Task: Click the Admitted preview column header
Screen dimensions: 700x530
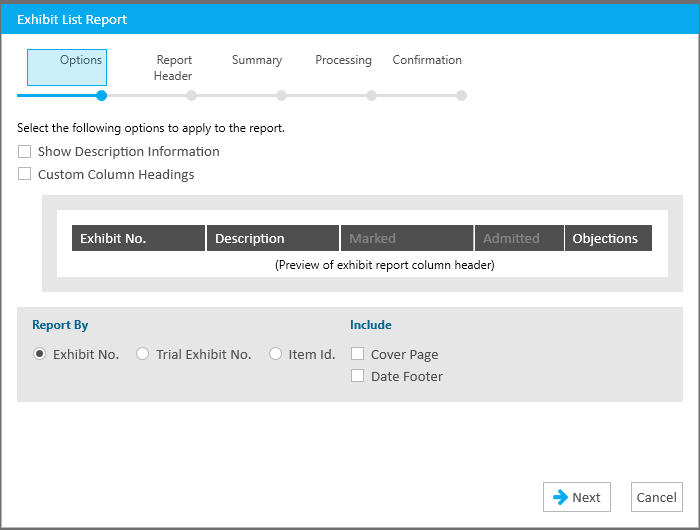Action: coord(519,238)
